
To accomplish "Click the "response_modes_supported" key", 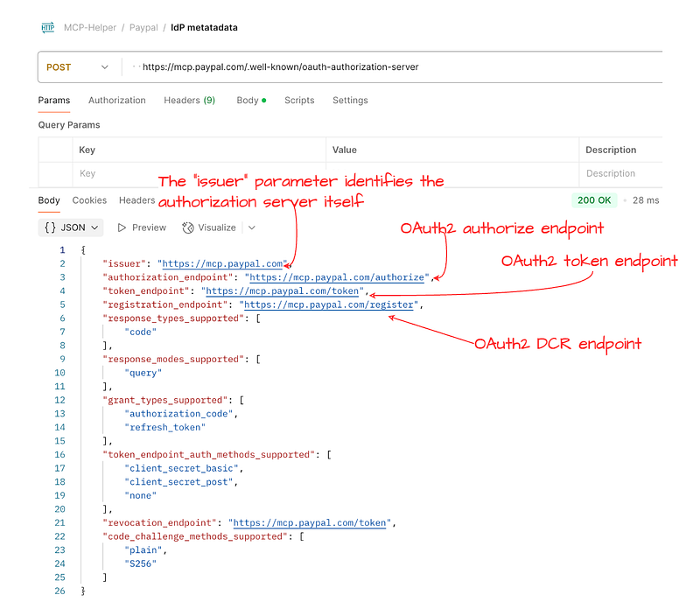I will 173,360.
